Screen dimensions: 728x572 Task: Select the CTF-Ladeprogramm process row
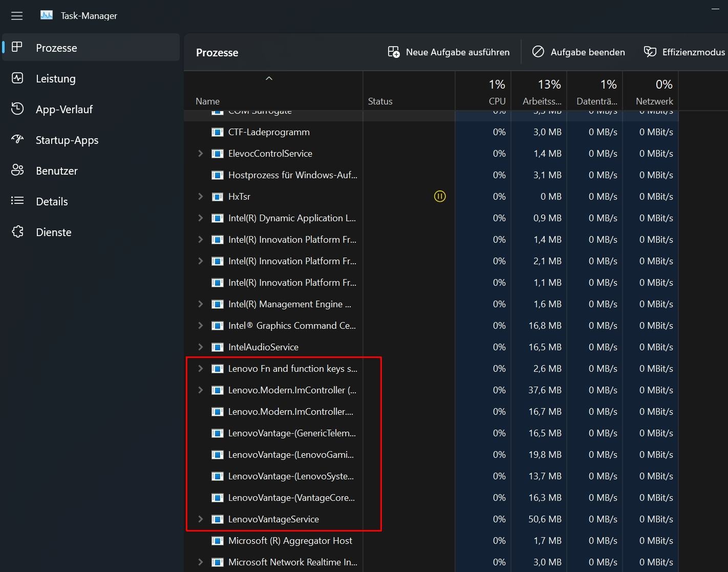[269, 132]
